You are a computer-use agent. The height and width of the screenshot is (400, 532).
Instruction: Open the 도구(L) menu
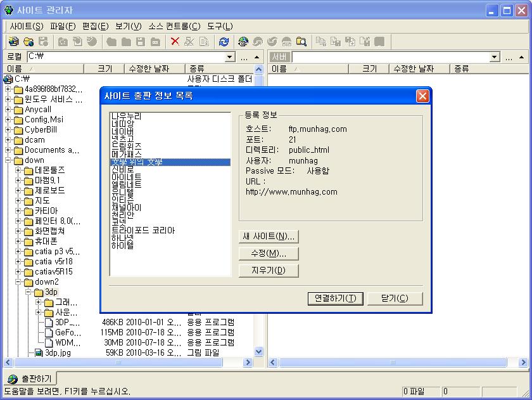[220, 26]
